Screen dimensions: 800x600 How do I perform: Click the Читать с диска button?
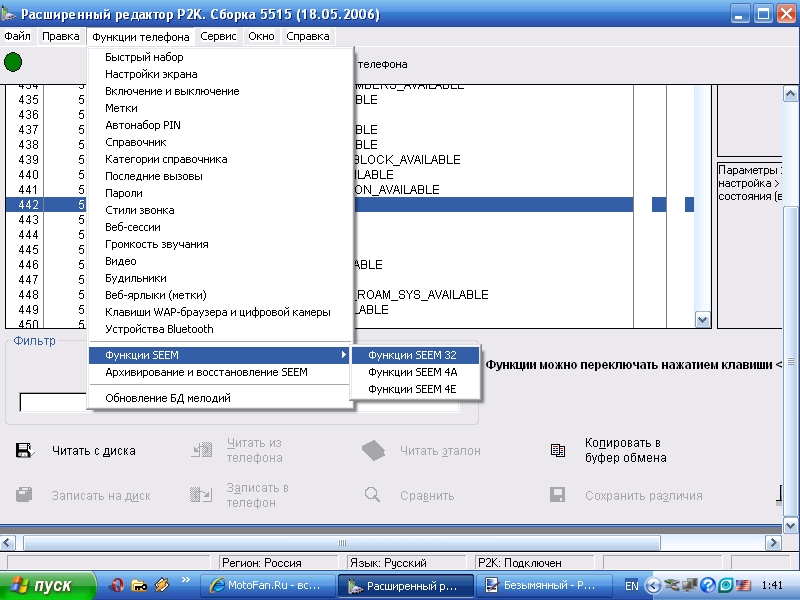[76, 451]
